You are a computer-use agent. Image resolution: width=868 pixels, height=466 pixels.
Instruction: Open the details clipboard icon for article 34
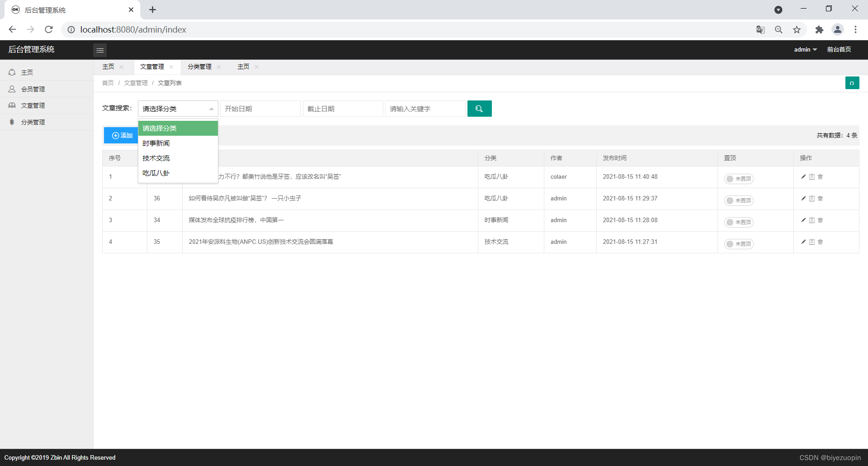coord(812,220)
